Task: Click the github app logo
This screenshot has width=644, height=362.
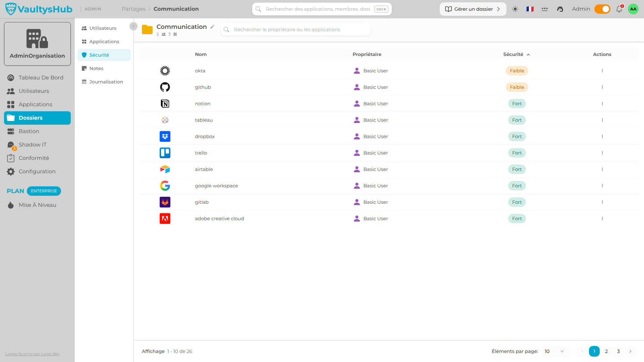Action: click(x=165, y=87)
